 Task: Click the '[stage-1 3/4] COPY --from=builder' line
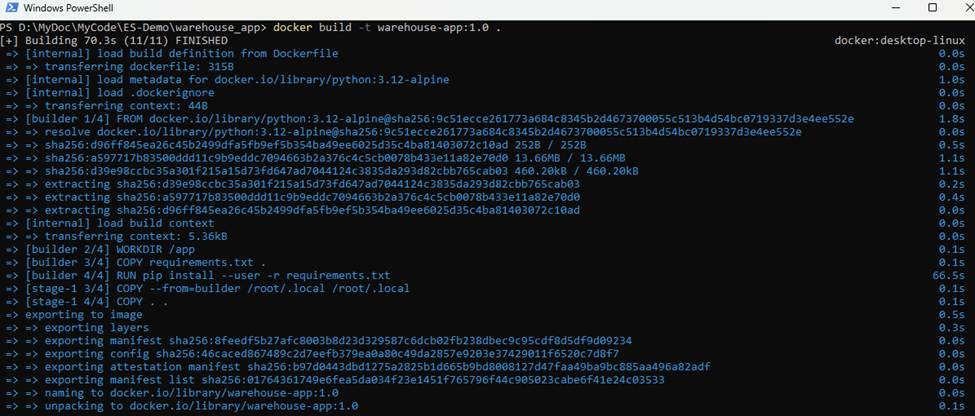pos(207,289)
